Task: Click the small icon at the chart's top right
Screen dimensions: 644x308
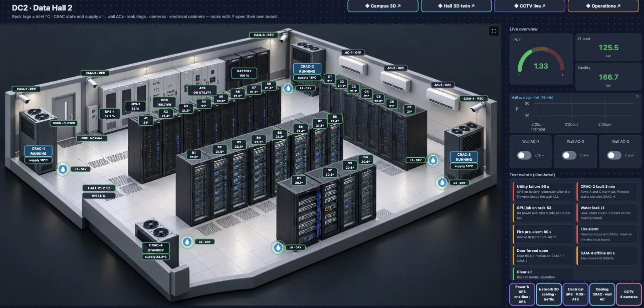Action: pyautogui.click(x=637, y=97)
